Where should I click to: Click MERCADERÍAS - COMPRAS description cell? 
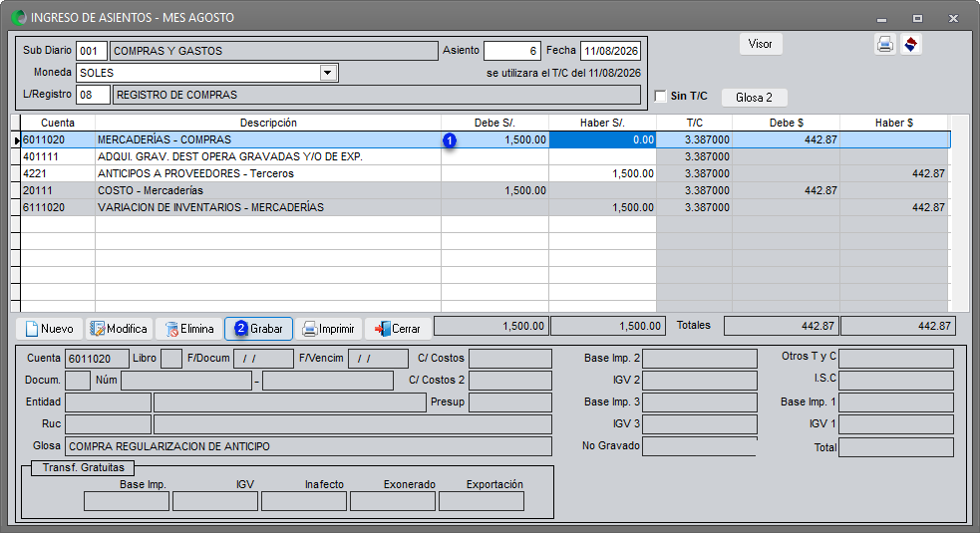(268, 139)
